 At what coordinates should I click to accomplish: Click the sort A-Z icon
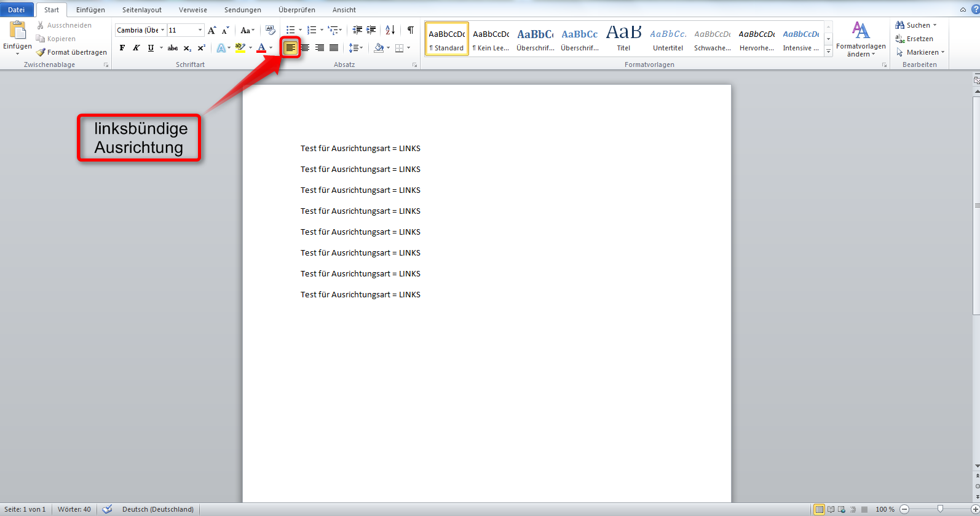[x=390, y=30]
